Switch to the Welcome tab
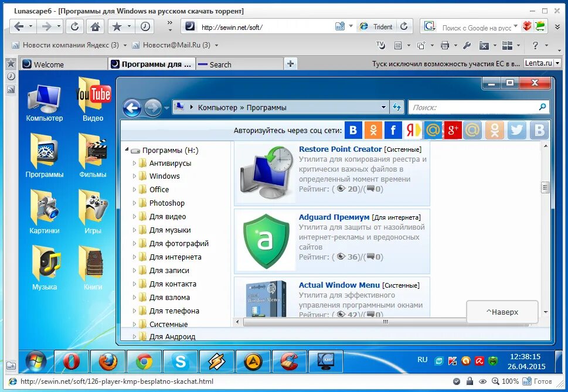This screenshot has height=392, width=568. click(x=63, y=64)
